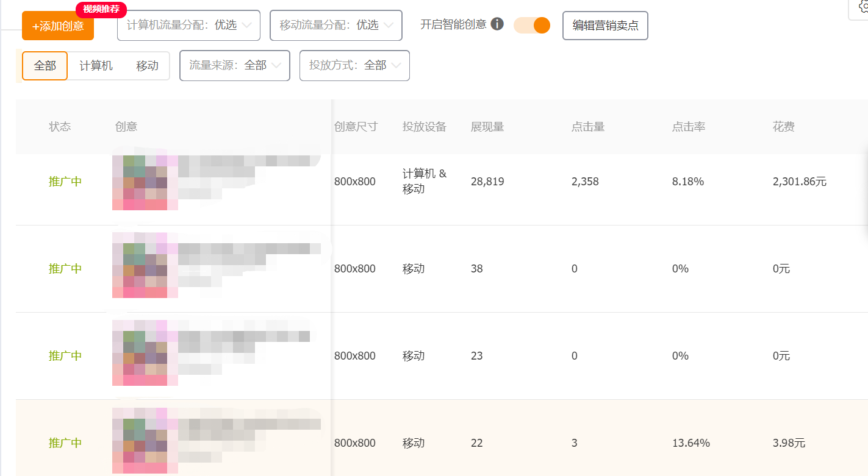
Task: Select the 全部 tab
Action: tap(45, 65)
